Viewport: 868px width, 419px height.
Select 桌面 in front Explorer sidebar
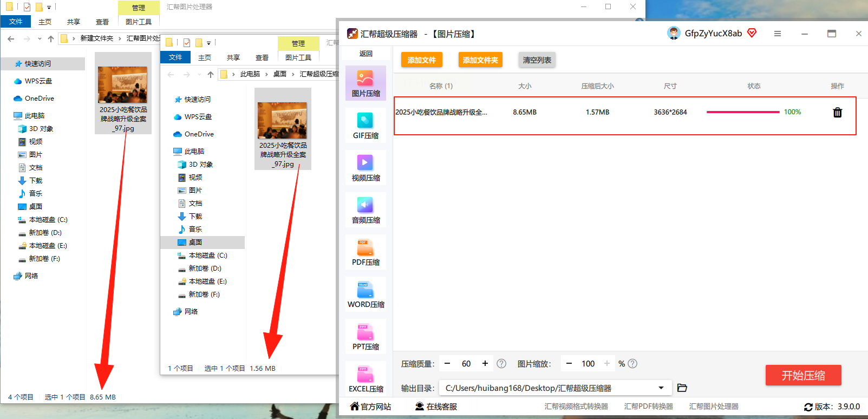203,243
